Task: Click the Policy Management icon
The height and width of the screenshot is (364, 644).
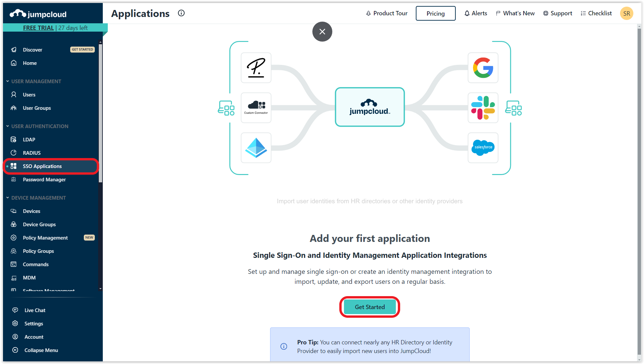Action: [14, 238]
